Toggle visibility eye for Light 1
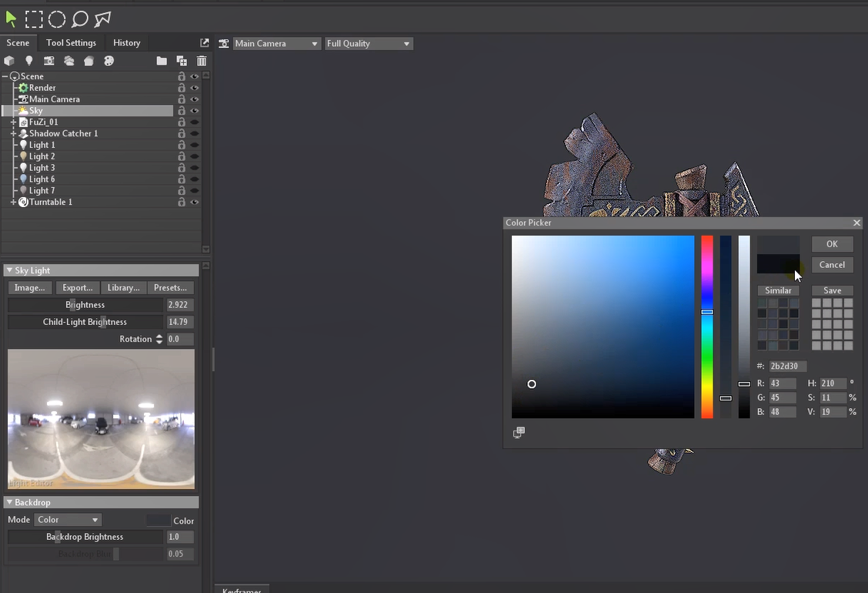The height and width of the screenshot is (593, 868). point(195,145)
